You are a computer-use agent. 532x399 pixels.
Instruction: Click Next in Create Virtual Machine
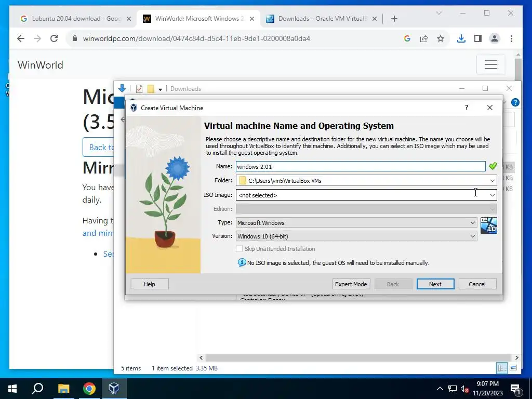point(435,284)
